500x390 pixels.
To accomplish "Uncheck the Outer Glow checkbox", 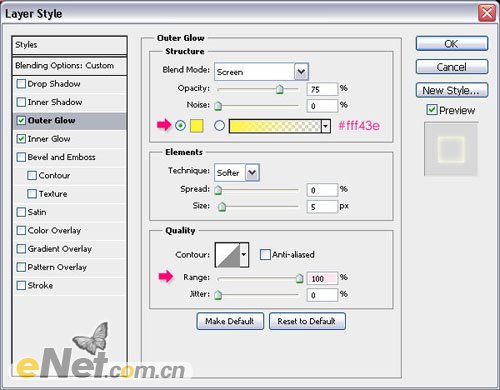I will point(21,120).
